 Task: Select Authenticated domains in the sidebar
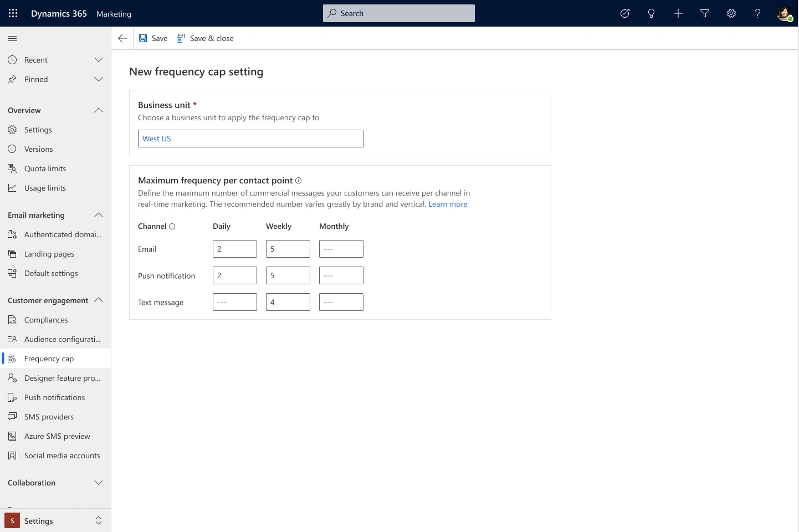click(63, 234)
